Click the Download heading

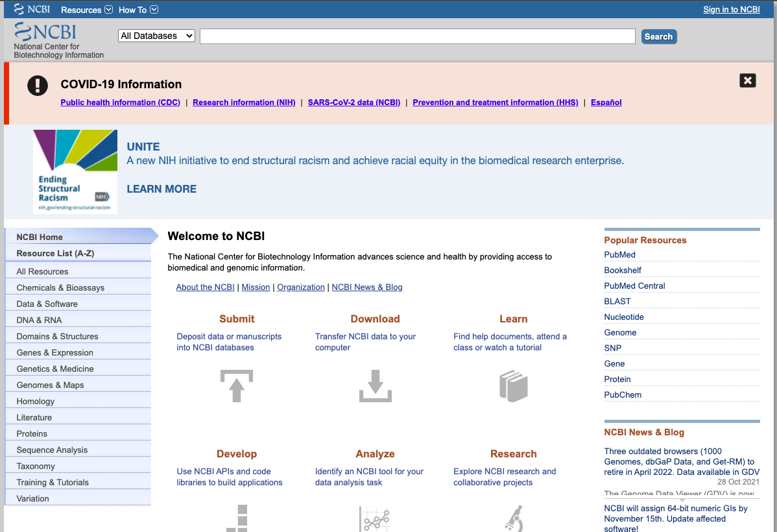pyautogui.click(x=375, y=319)
